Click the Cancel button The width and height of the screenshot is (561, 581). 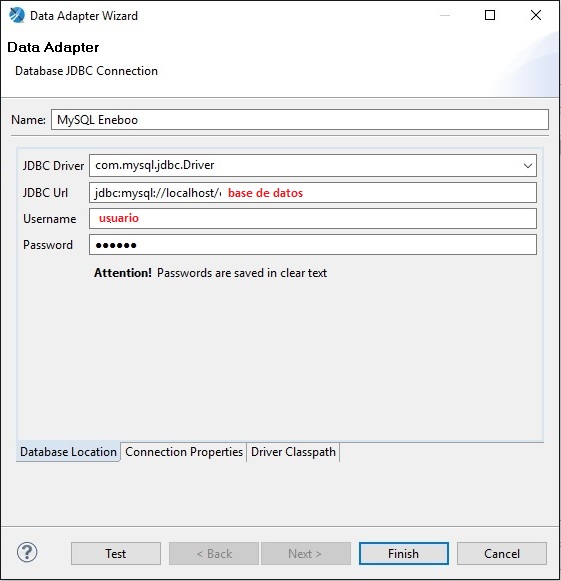tap(502, 554)
